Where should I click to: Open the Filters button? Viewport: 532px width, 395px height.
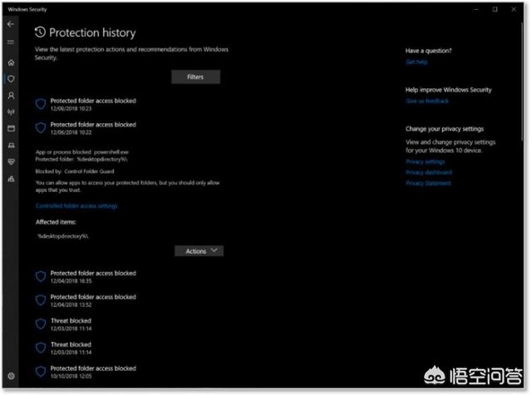(195, 77)
